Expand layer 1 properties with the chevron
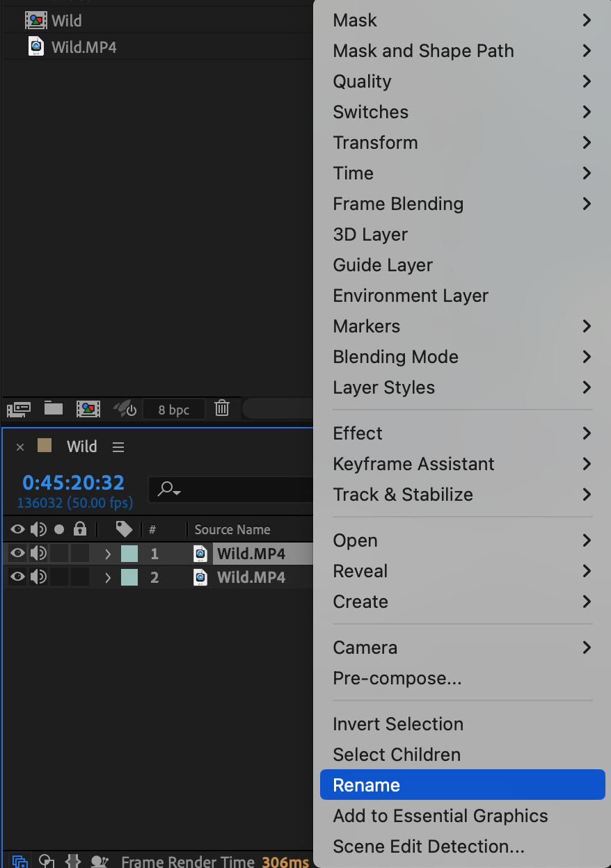 coord(108,554)
